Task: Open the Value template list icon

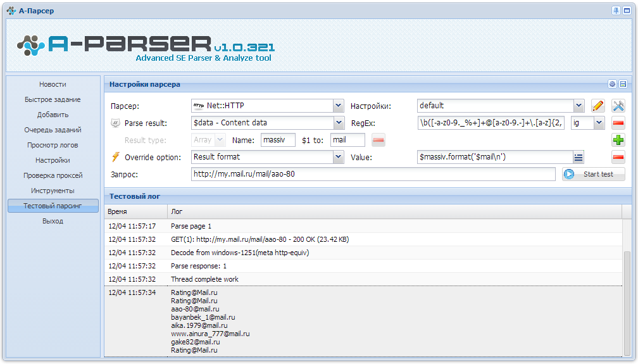Action: 579,157
